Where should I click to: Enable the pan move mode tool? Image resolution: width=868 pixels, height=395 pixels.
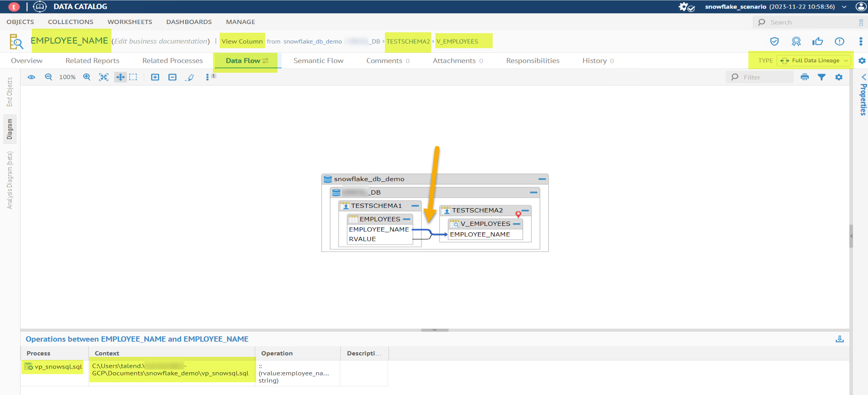point(120,77)
